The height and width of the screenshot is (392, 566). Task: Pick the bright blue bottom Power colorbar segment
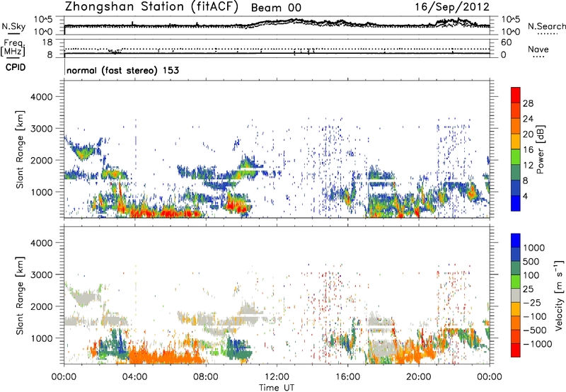pos(516,204)
